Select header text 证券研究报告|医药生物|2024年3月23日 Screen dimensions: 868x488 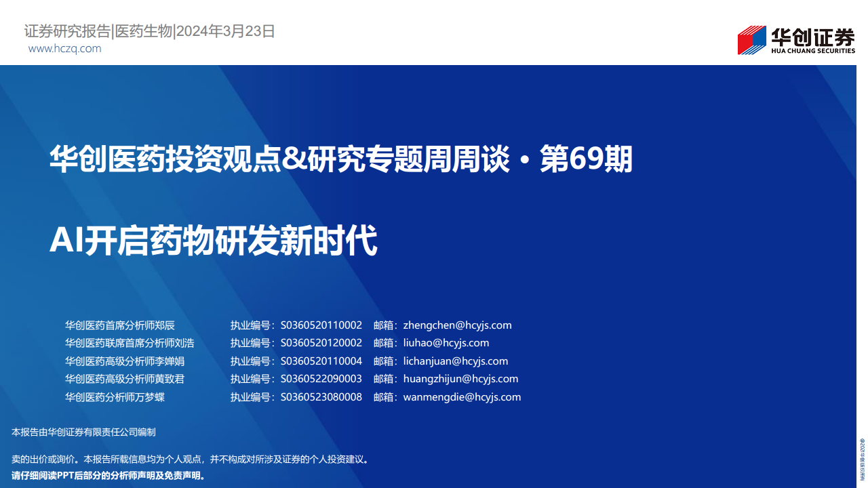coord(149,31)
